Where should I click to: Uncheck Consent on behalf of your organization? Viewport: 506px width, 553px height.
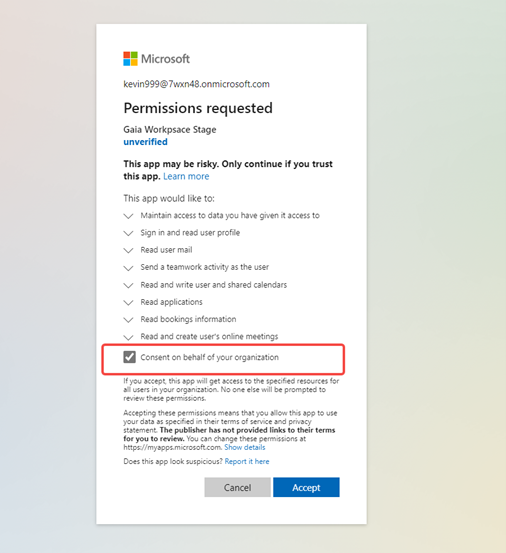[x=129, y=357]
